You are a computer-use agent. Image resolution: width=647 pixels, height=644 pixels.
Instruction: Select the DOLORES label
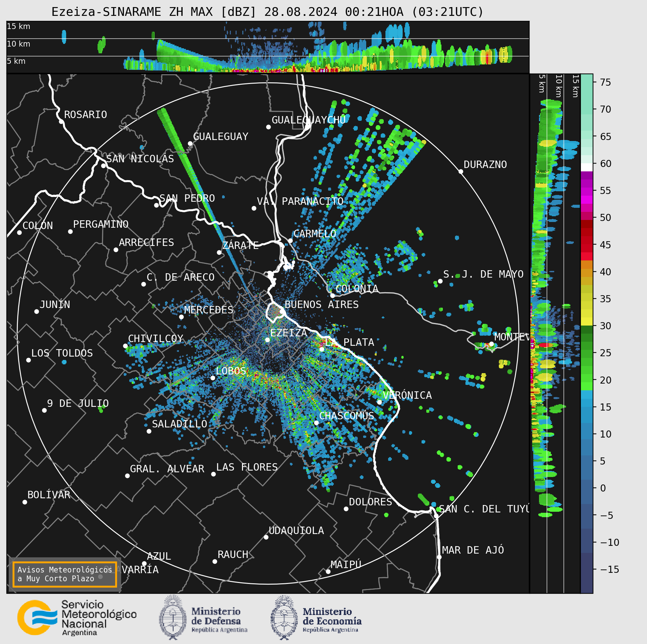click(x=370, y=502)
